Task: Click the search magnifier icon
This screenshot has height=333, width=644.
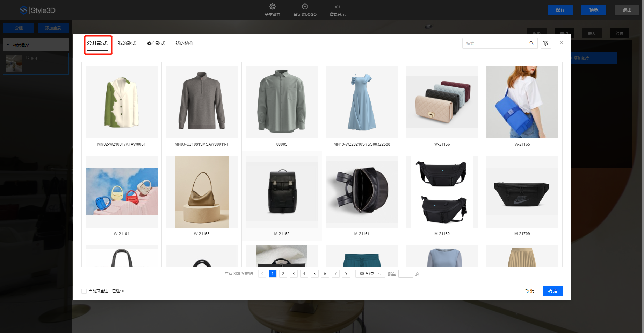Action: pos(531,43)
